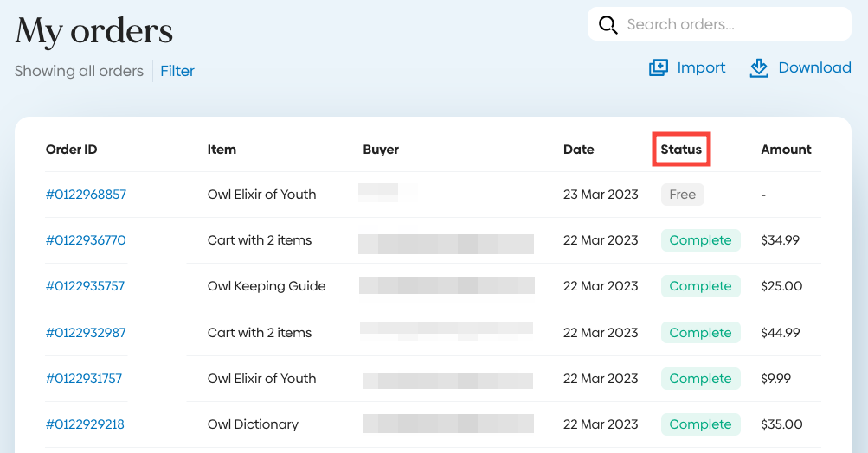Sort by the Status column header
The image size is (868, 453).
[681, 150]
